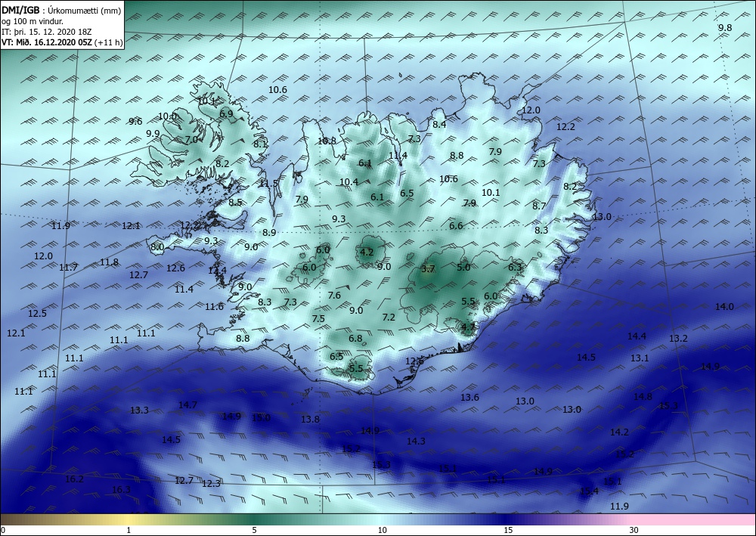
Task: Click the map value 7.6
Action: coord(334,296)
